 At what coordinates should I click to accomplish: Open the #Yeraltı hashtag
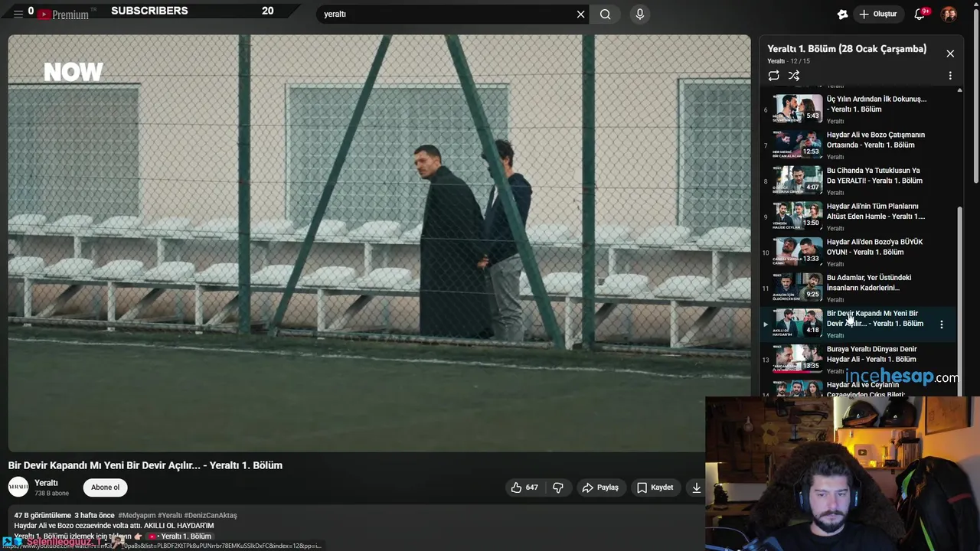tap(170, 515)
